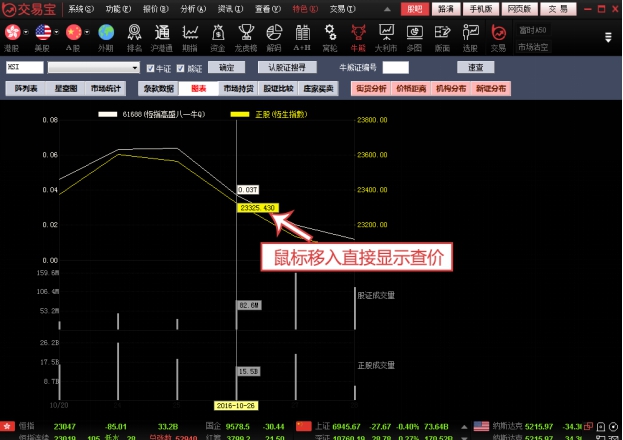
Task: Toggle the 牛证 checkbox
Action: tap(150, 68)
